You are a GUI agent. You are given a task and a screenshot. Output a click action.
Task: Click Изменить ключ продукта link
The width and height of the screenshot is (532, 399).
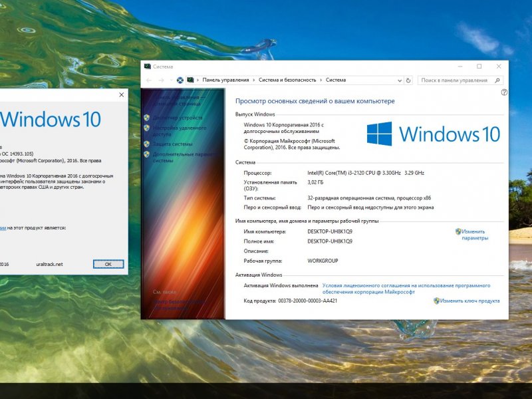point(470,301)
